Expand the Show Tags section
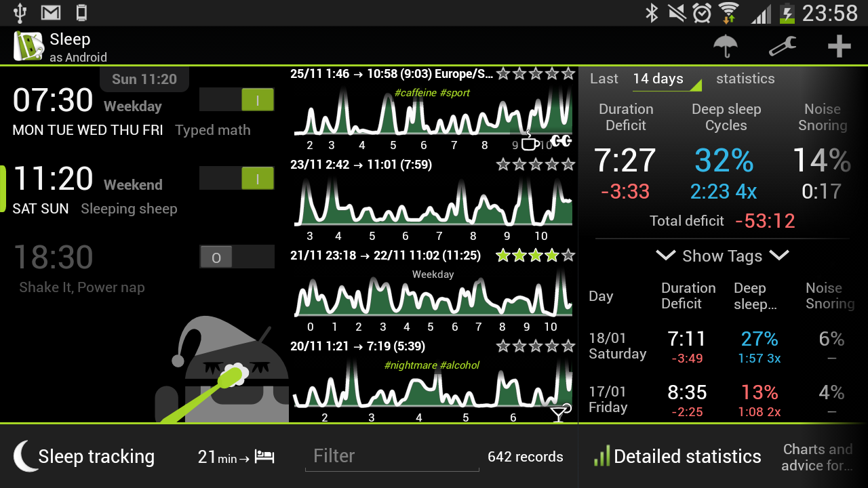Viewport: 868px width, 488px height. coord(722,256)
